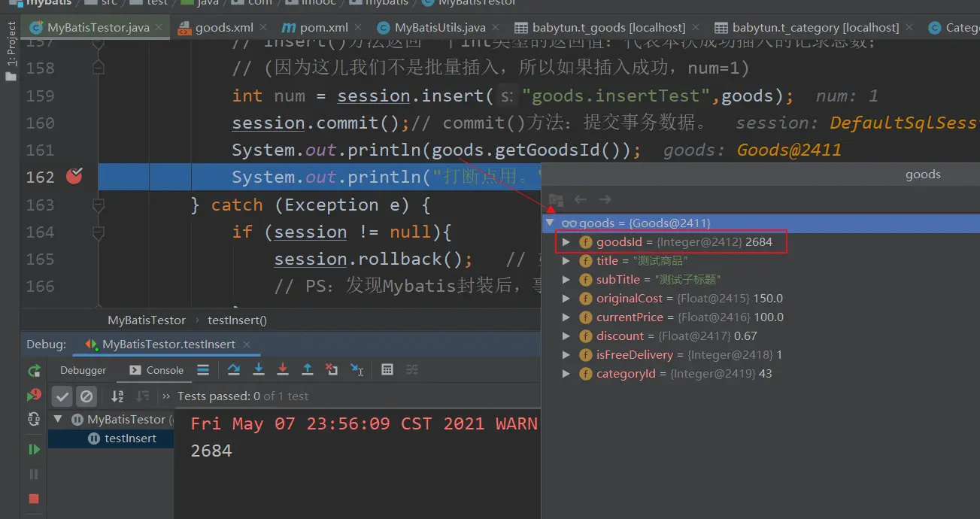Open Evaluate Expression calculator icon

point(387,369)
